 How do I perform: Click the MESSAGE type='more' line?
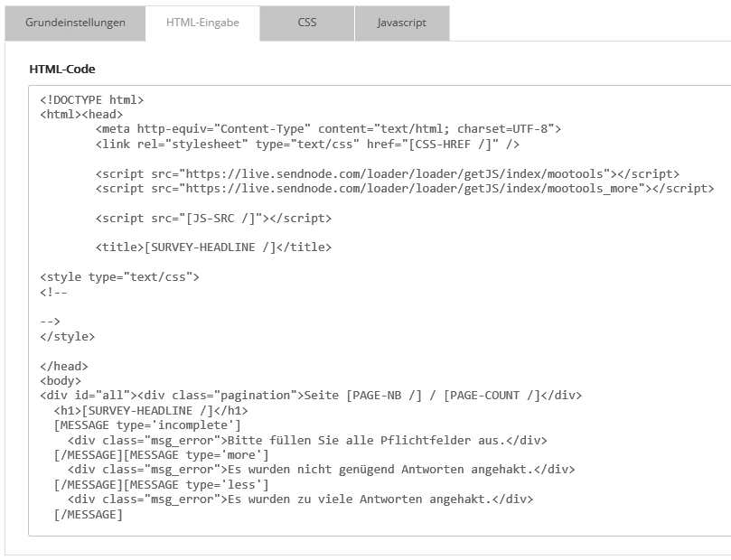pos(201,453)
